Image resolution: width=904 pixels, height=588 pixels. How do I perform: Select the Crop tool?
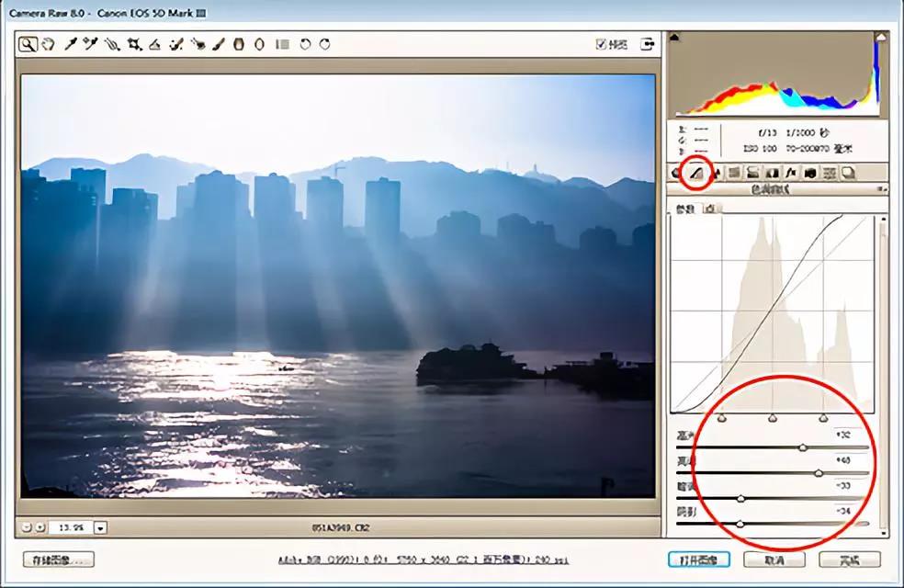pos(134,44)
